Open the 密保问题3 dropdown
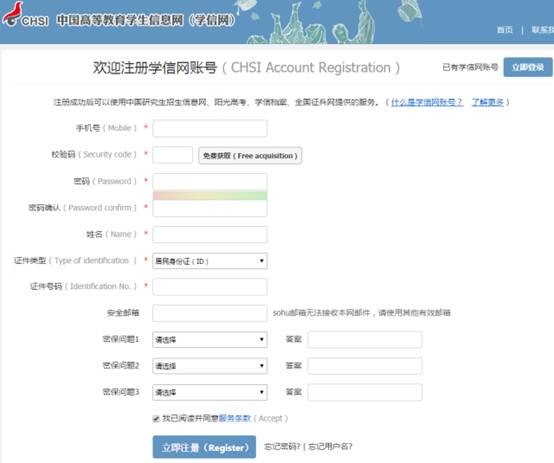The height and width of the screenshot is (463, 554). click(x=210, y=392)
